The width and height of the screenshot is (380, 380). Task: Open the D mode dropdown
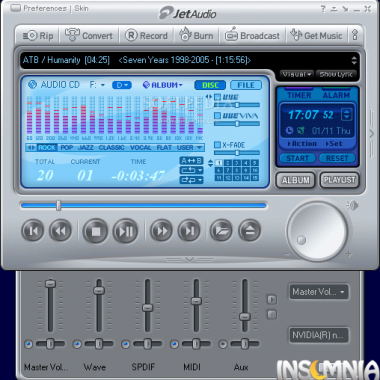click(x=122, y=85)
